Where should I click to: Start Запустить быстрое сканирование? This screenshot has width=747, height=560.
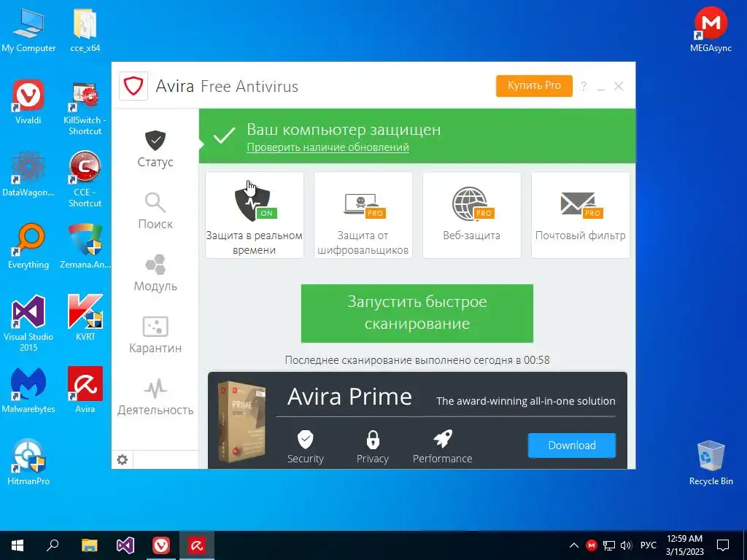[417, 314]
